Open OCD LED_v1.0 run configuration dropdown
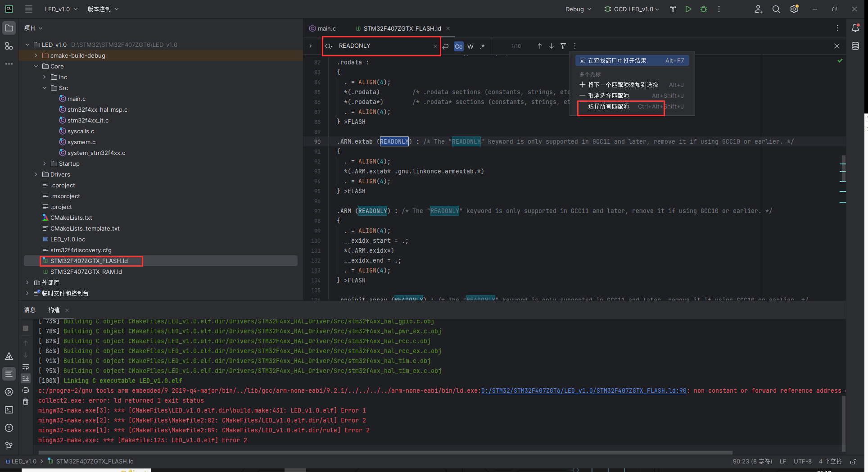This screenshot has width=868, height=472. 632,9
